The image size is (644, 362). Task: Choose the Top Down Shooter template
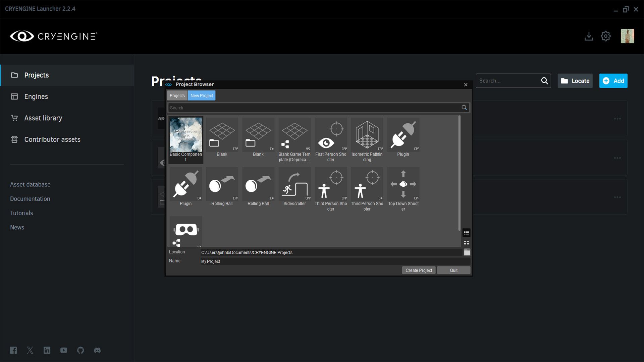[403, 189]
